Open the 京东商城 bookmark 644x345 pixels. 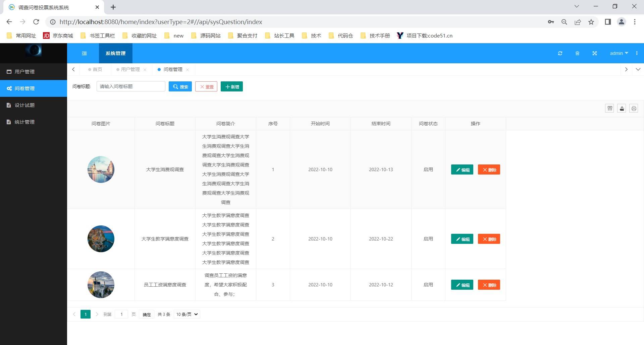click(58, 36)
